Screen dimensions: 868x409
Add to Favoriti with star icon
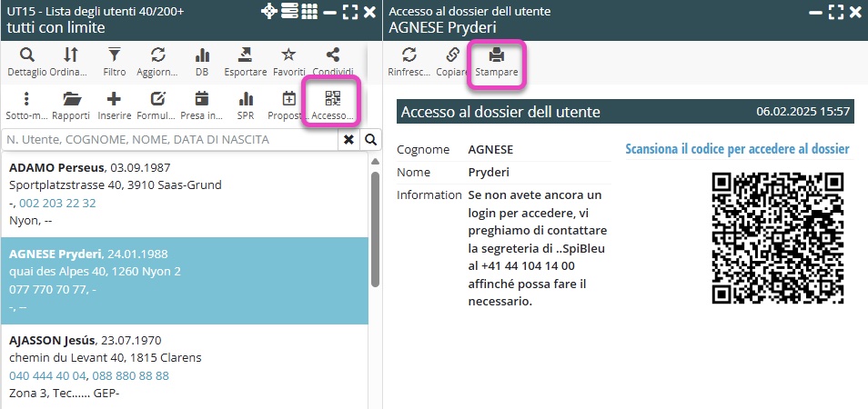coord(288,62)
